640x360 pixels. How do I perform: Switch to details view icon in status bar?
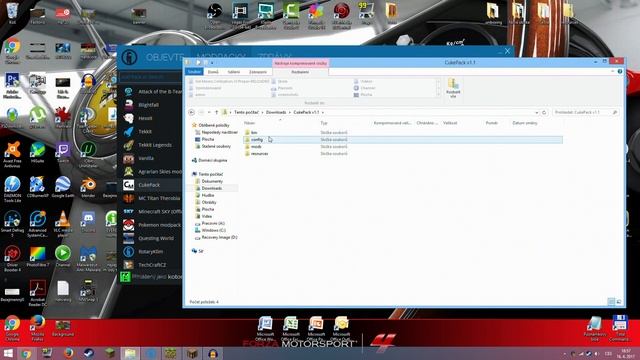point(611,302)
